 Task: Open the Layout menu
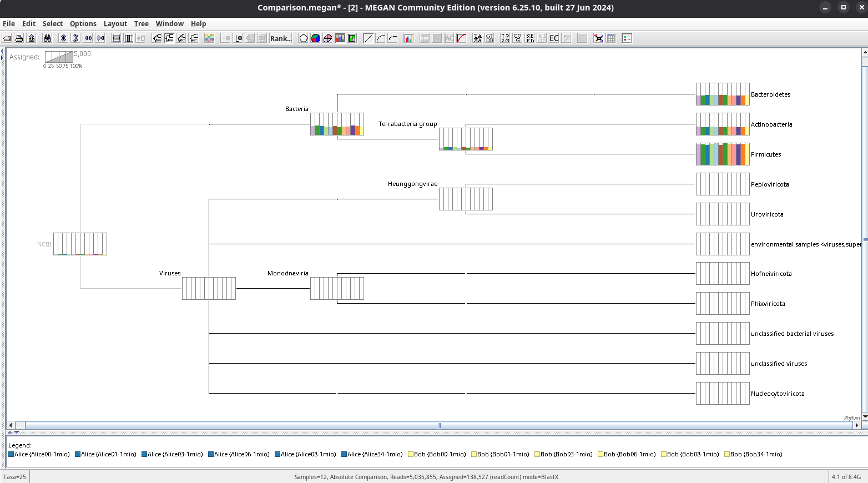115,23
